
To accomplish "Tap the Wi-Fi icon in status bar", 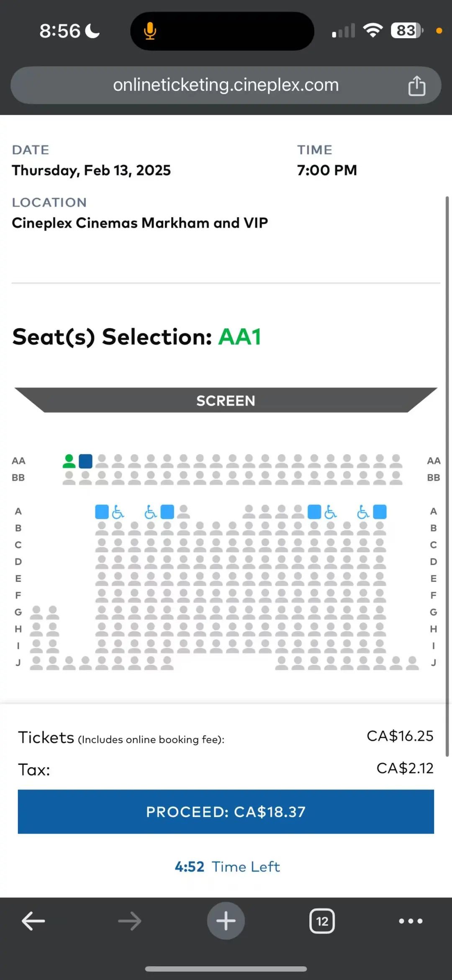I will point(372,30).
